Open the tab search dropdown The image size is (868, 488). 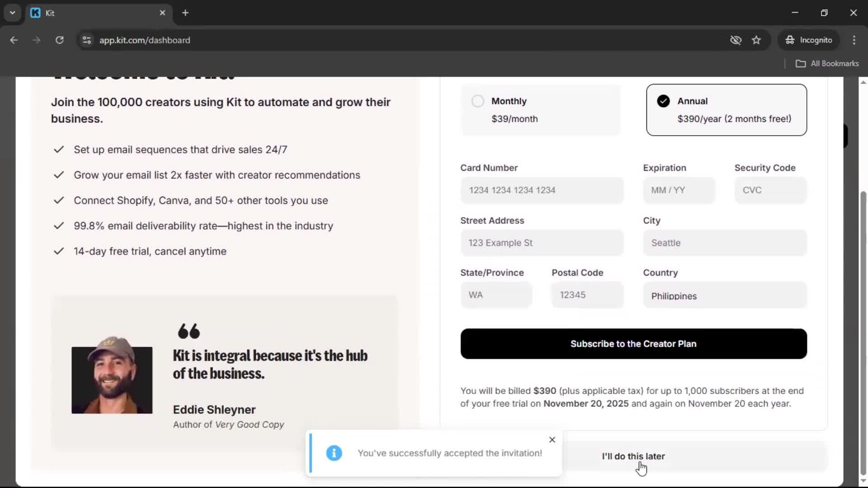pos(12,13)
